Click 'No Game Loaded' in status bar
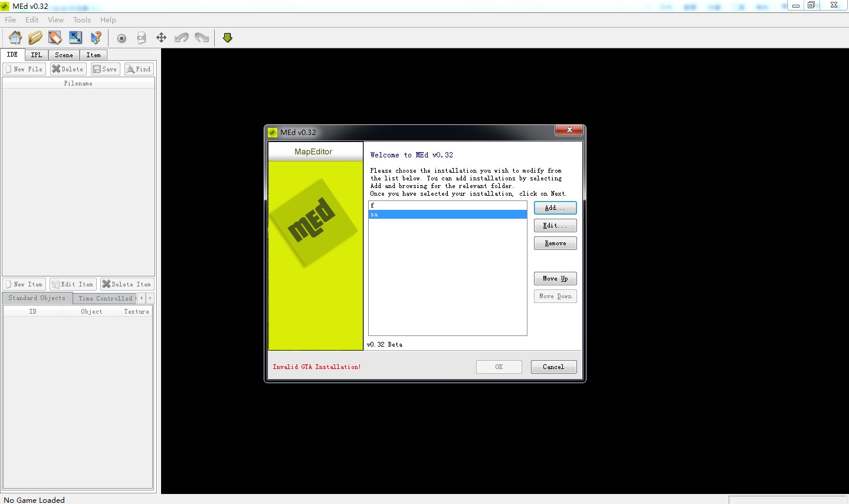The width and height of the screenshot is (849, 504). coord(34,500)
